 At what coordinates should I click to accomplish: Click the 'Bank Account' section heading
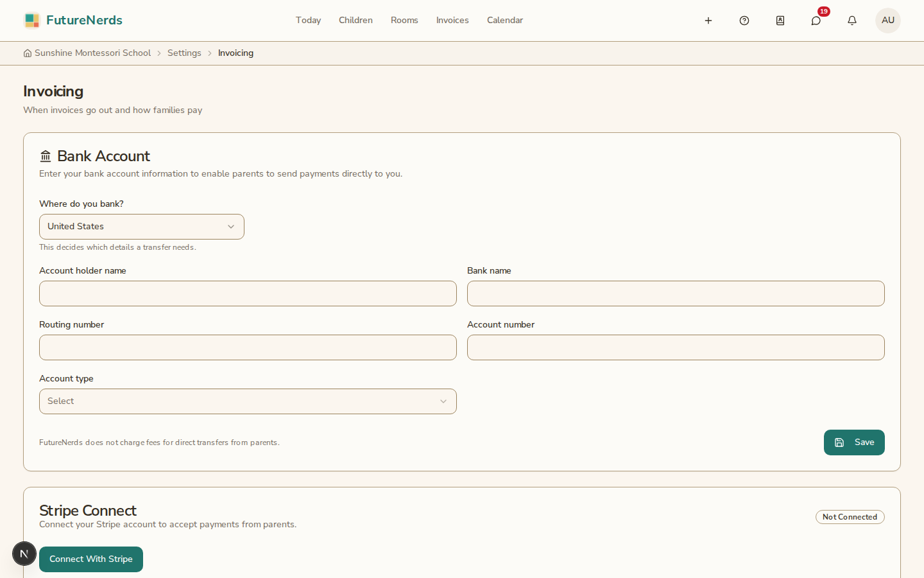103,156
